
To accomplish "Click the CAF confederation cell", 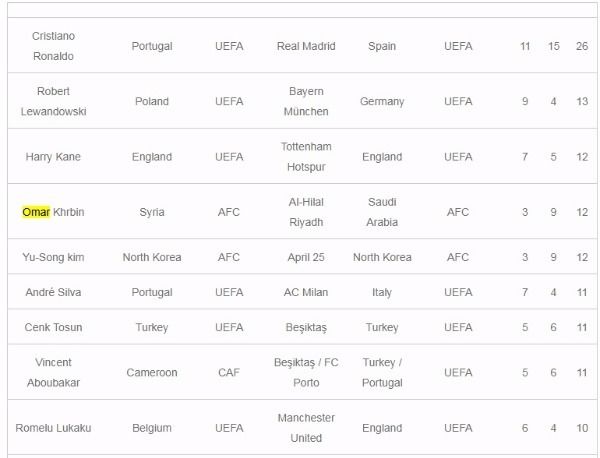I will click(229, 372).
